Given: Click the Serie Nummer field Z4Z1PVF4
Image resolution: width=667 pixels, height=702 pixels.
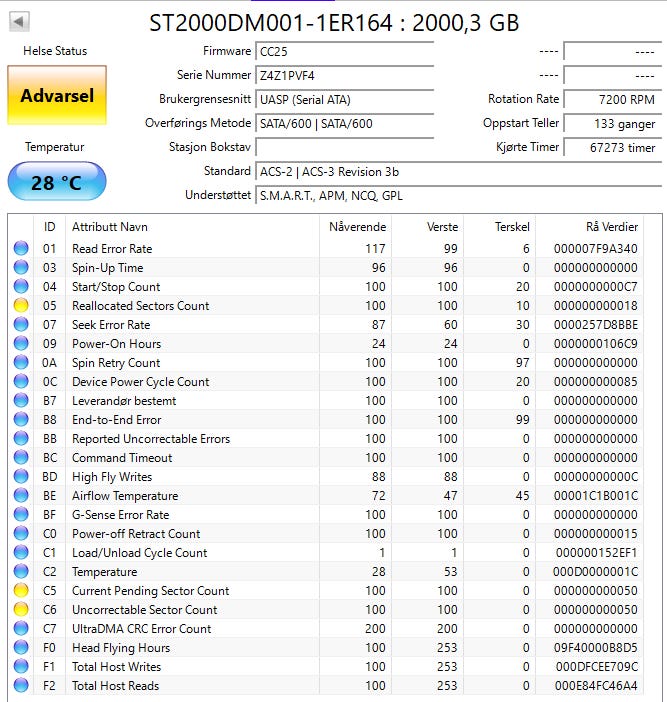Looking at the screenshot, I should click(344, 75).
